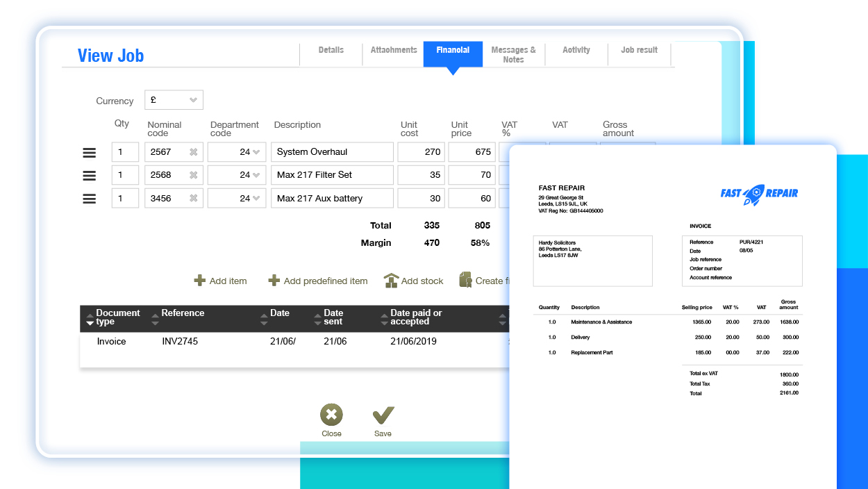Select the Add stock upload icon

392,279
